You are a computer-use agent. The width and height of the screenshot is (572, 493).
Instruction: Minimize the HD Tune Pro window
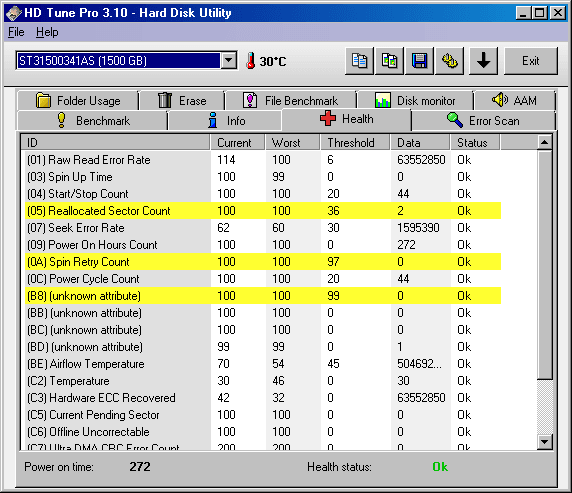[523, 14]
